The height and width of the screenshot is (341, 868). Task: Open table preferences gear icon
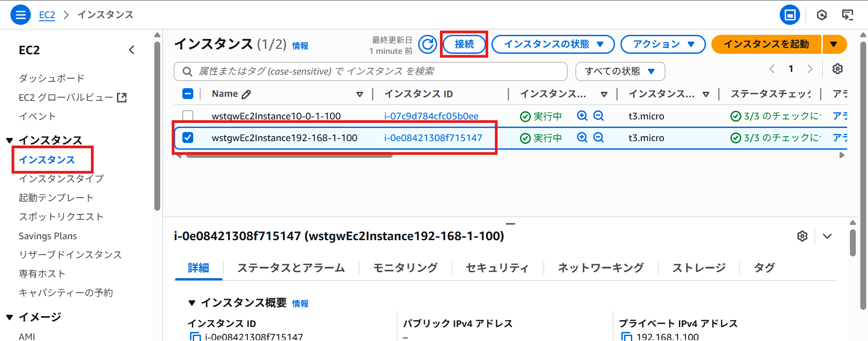[x=838, y=69]
